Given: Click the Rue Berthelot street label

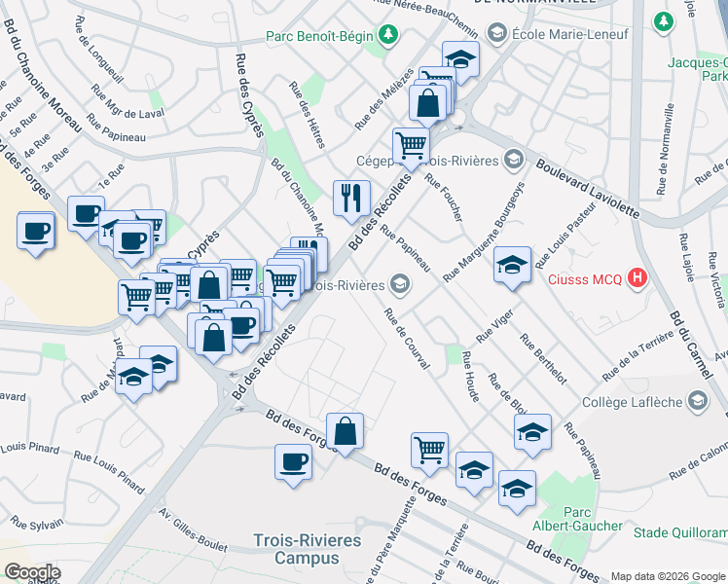Looking at the screenshot, I should [x=543, y=359].
